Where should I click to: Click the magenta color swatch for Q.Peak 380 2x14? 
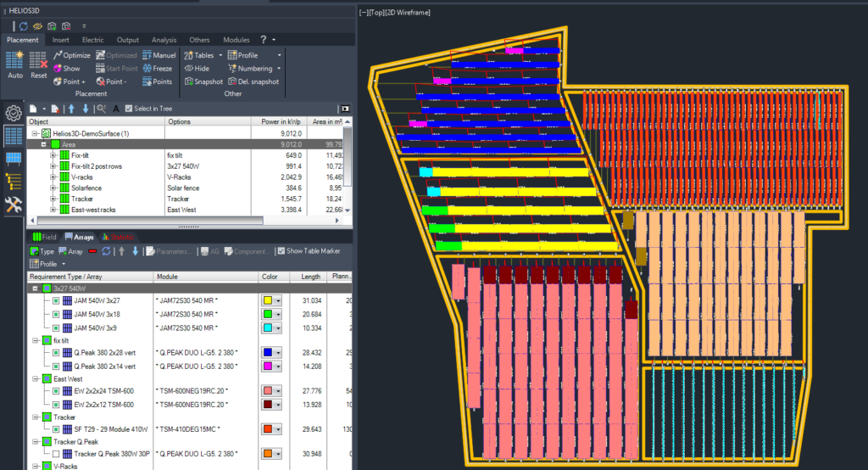pyautogui.click(x=268, y=366)
